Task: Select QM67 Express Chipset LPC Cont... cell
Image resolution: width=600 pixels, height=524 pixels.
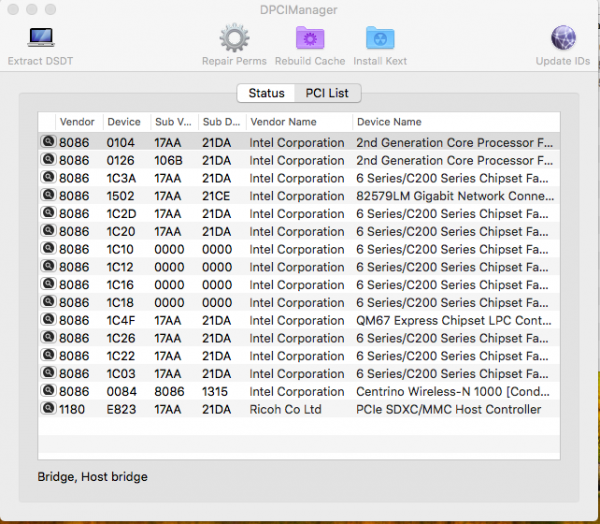Action: click(454, 320)
